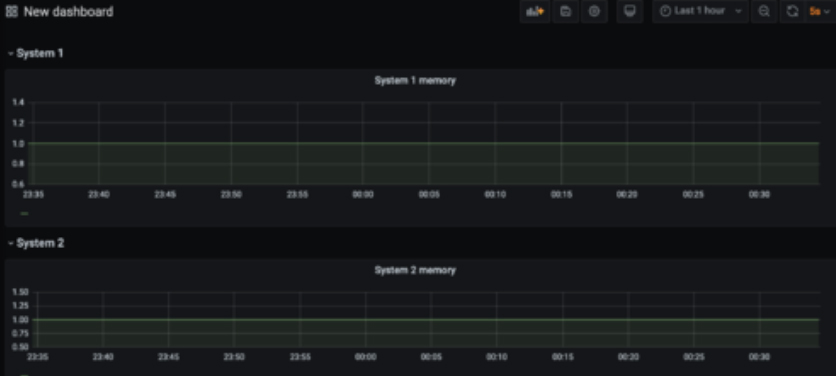This screenshot has width=836, height=376.
Task: Cycle view mode with monitor icon
Action: pos(630,11)
